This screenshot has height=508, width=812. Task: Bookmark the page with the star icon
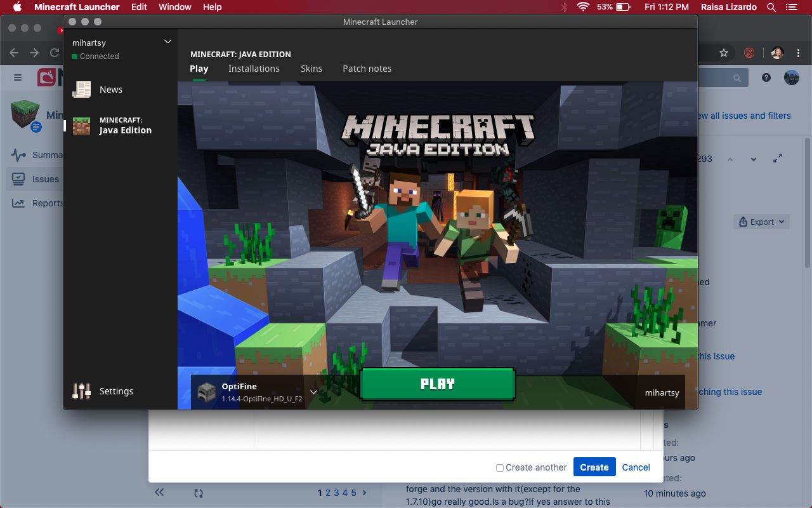723,53
